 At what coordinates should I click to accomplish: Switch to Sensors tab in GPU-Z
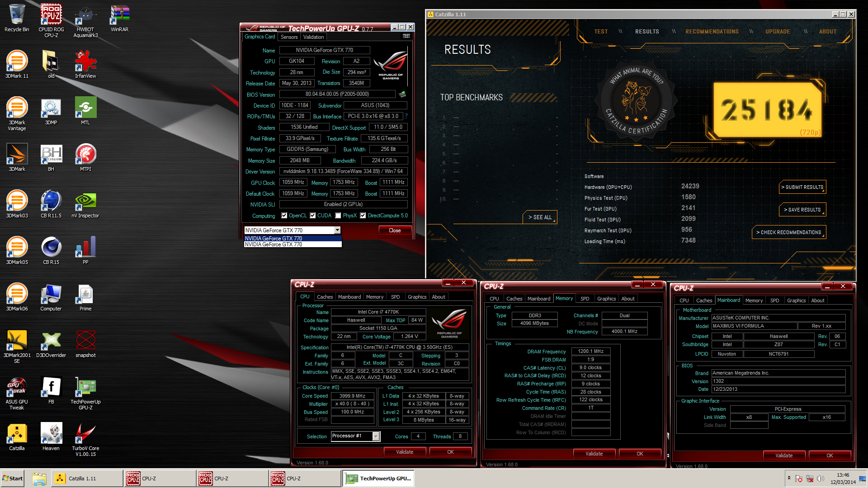click(289, 37)
